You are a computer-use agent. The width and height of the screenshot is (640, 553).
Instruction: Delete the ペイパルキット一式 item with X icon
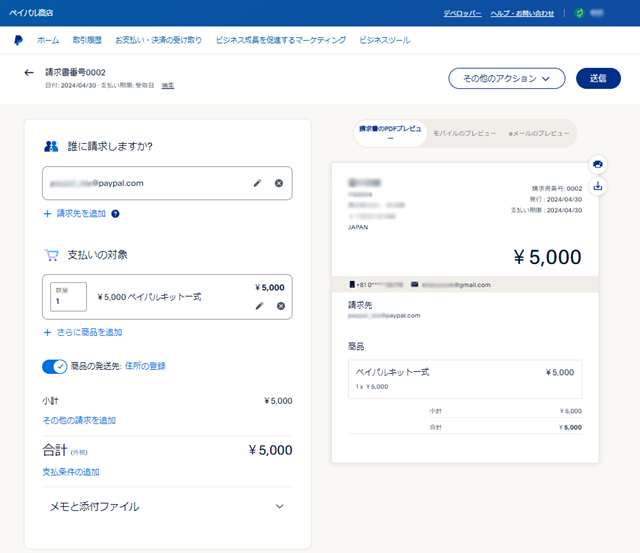pyautogui.click(x=281, y=305)
